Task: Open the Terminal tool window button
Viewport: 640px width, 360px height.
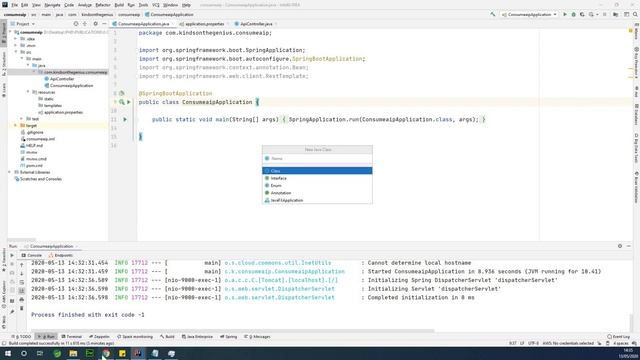Action: coord(72,337)
